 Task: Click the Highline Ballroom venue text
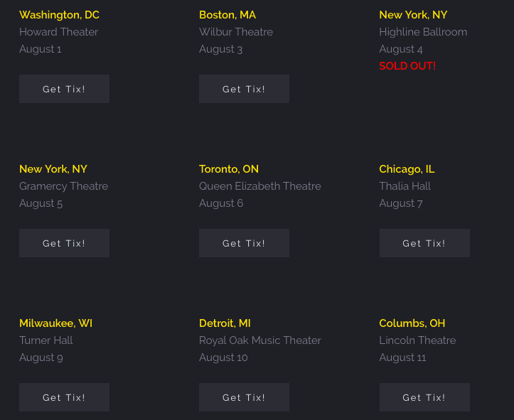(x=423, y=32)
